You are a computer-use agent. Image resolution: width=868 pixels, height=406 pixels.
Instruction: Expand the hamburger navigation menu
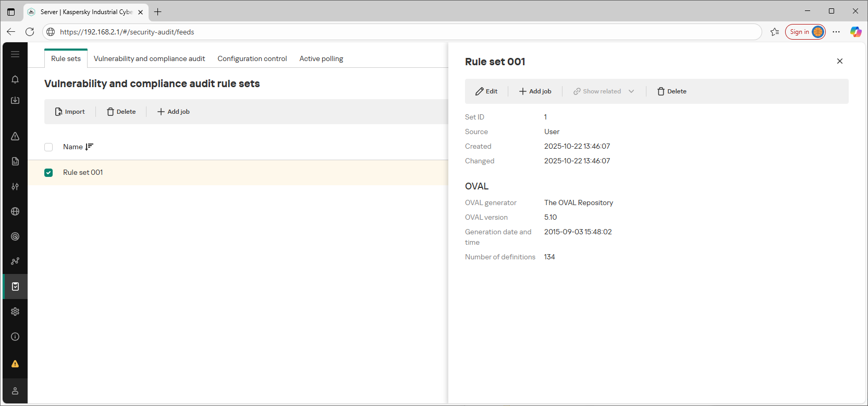tap(15, 54)
